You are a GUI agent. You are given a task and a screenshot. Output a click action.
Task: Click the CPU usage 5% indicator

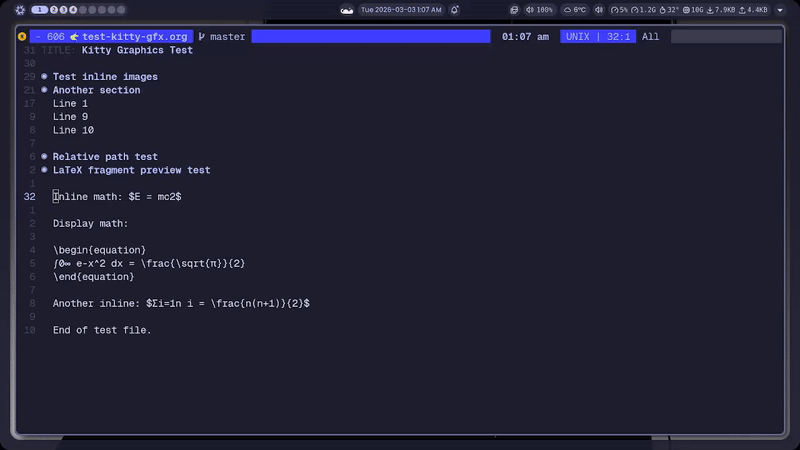pyautogui.click(x=619, y=10)
